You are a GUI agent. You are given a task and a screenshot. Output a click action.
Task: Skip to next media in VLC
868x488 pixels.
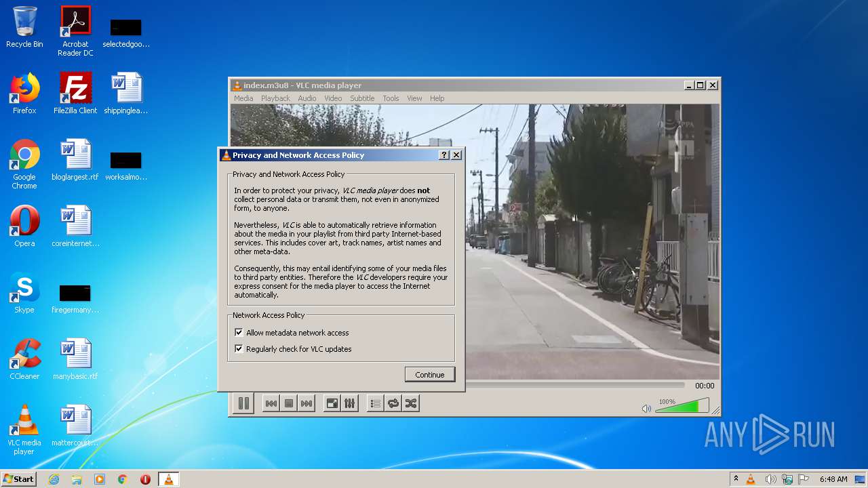(x=307, y=403)
